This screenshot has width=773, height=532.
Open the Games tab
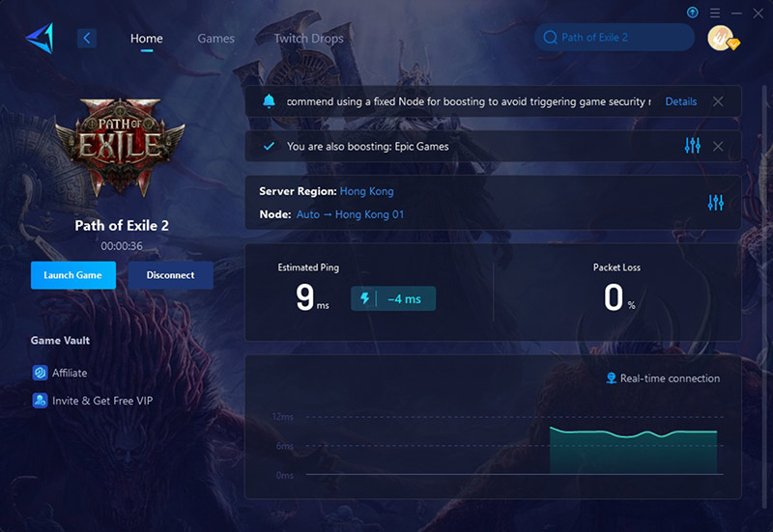coord(215,39)
